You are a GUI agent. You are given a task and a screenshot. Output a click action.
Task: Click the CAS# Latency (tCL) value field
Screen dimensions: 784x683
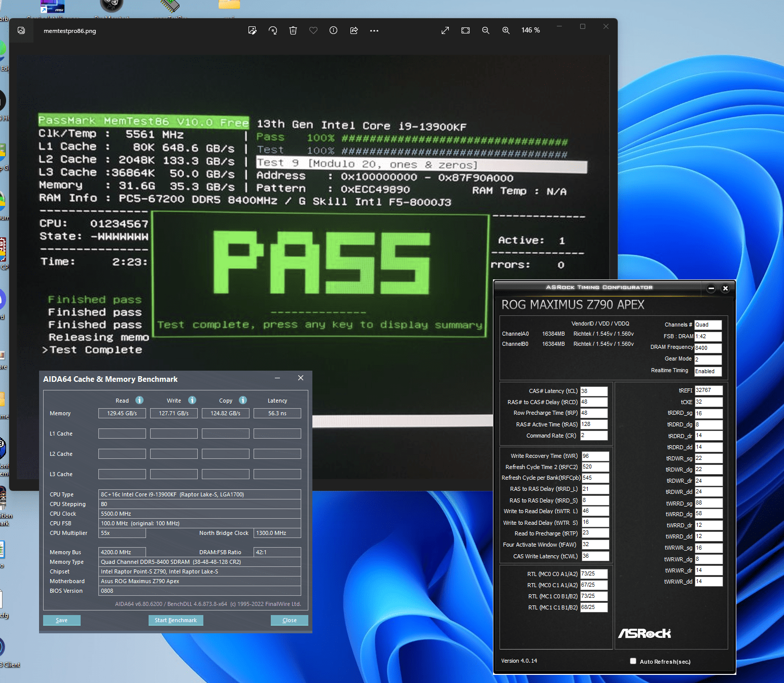tap(593, 391)
